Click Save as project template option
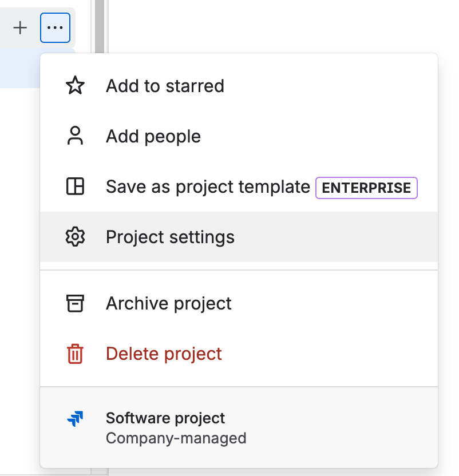 pyautogui.click(x=207, y=186)
